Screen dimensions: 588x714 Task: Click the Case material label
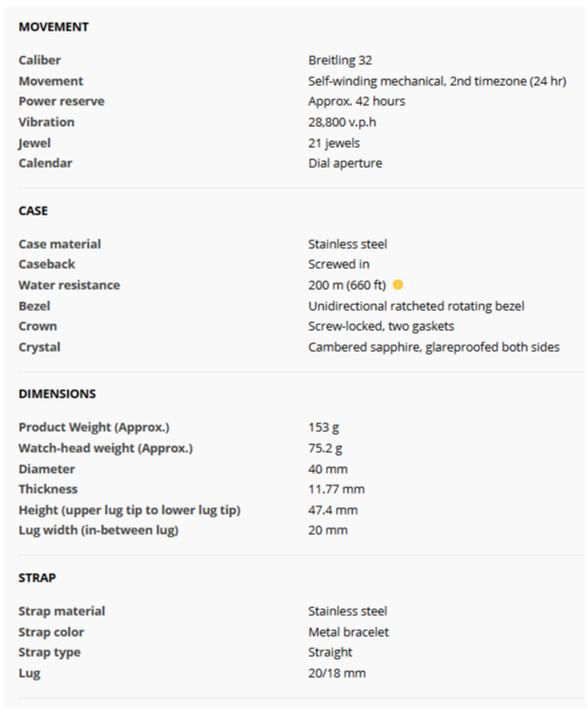(60, 244)
